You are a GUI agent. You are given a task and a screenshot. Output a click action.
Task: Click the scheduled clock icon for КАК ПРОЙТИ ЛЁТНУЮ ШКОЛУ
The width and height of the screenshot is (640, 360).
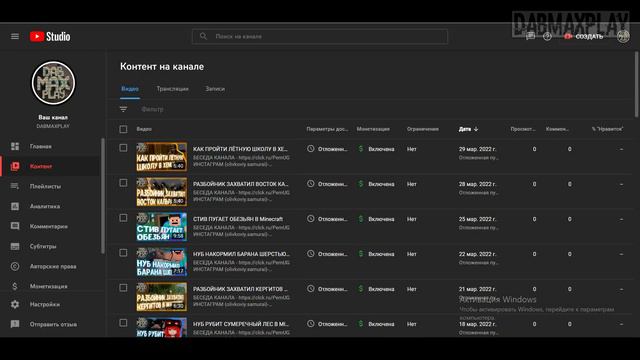point(311,149)
